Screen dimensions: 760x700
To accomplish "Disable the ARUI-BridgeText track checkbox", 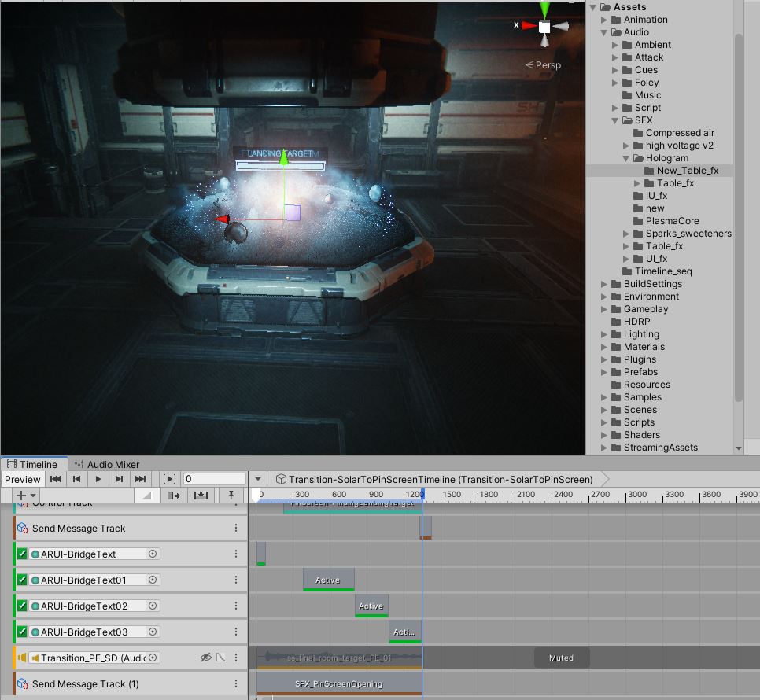I will [20, 553].
